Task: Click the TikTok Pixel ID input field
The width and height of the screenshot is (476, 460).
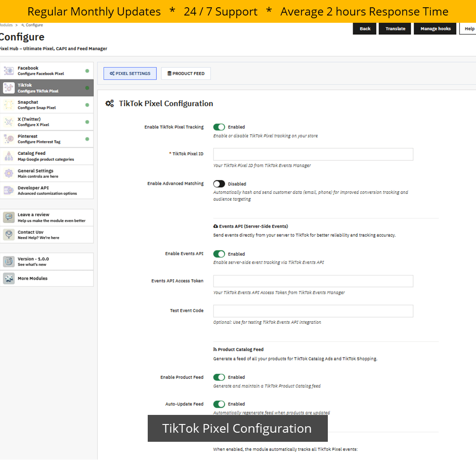Action: [313, 154]
